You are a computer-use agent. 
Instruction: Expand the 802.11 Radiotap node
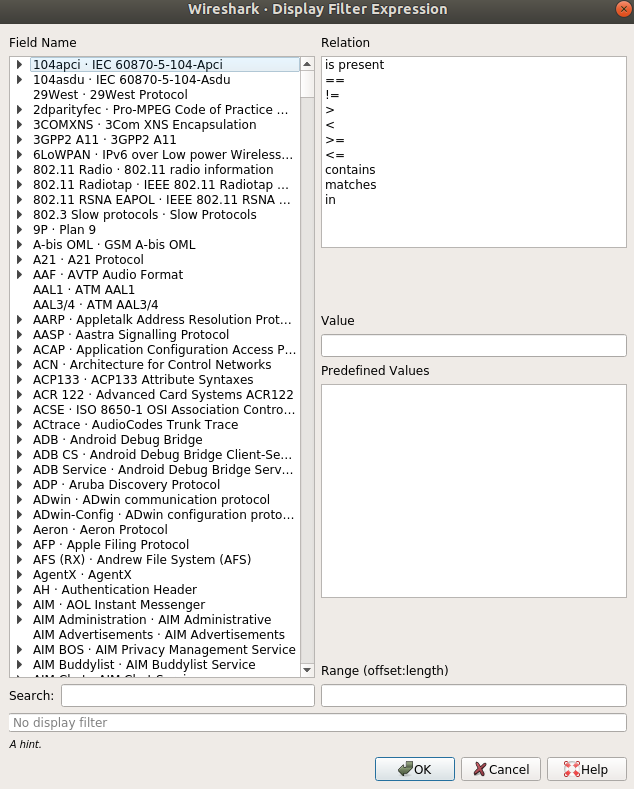[19, 185]
